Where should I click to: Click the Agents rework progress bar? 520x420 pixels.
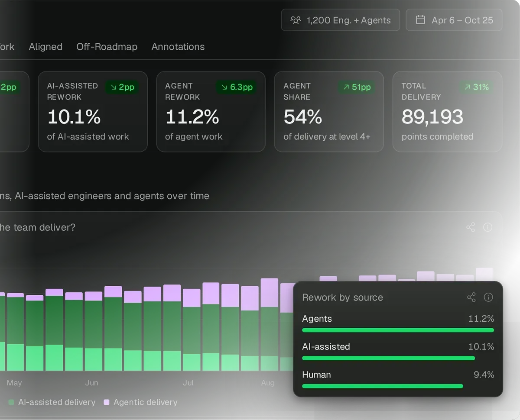398,330
